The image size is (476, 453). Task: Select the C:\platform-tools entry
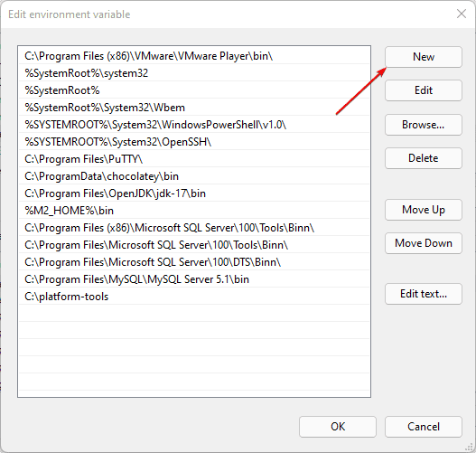[194, 297]
